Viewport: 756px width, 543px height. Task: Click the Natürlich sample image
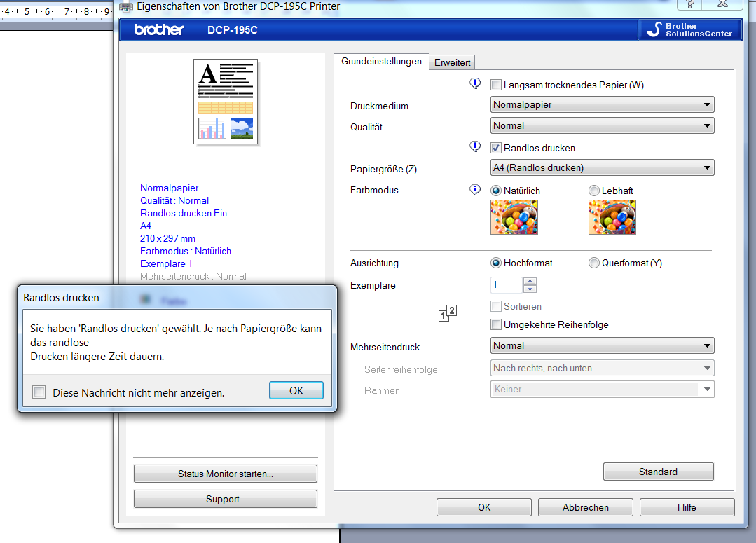[x=514, y=217]
